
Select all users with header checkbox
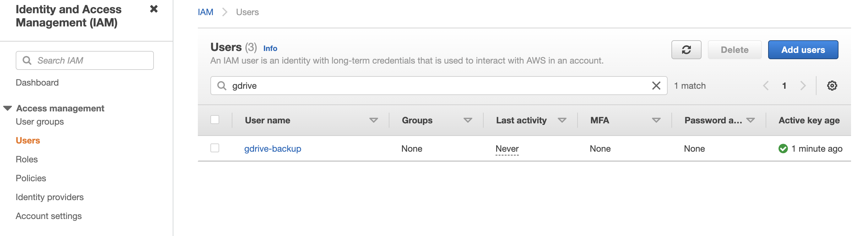[x=214, y=120]
